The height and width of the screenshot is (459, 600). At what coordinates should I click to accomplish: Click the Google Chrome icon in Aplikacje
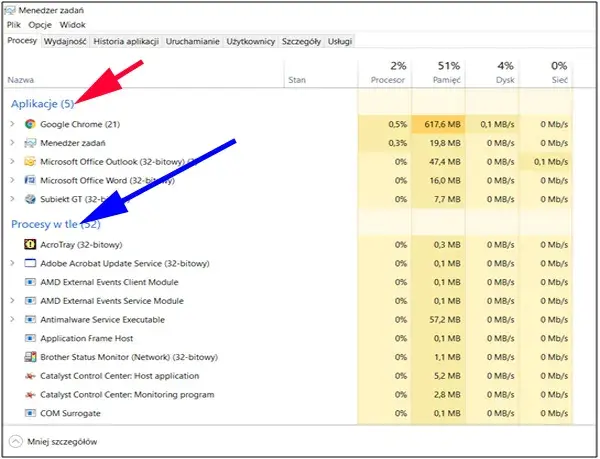coord(30,124)
